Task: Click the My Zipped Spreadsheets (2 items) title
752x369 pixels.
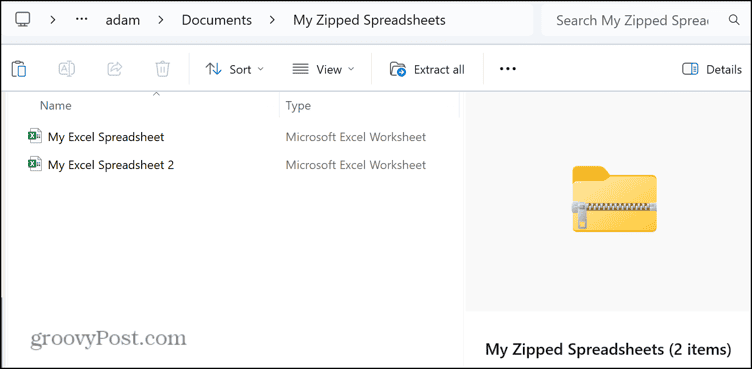Action: point(608,349)
